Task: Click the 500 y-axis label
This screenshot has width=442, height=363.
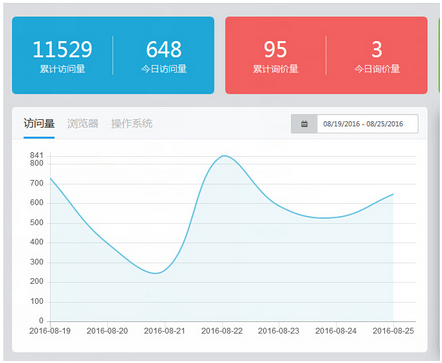Action: point(37,223)
